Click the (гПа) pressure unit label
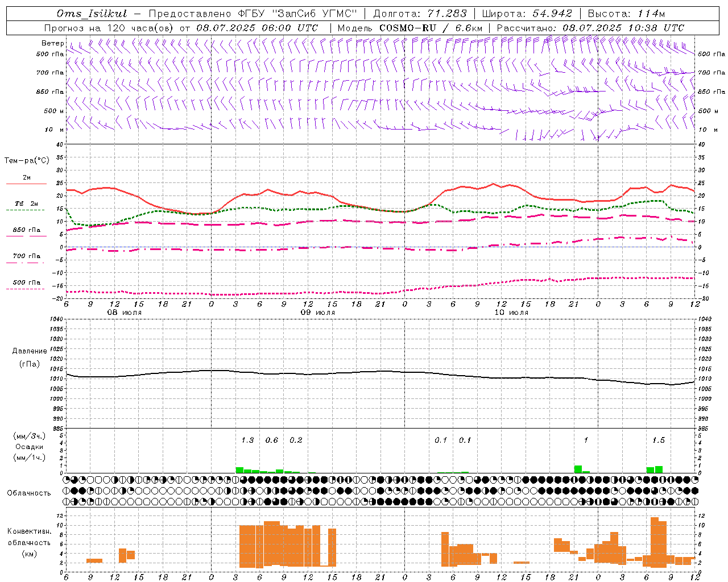The height and width of the screenshot is (582, 728). [x=30, y=364]
